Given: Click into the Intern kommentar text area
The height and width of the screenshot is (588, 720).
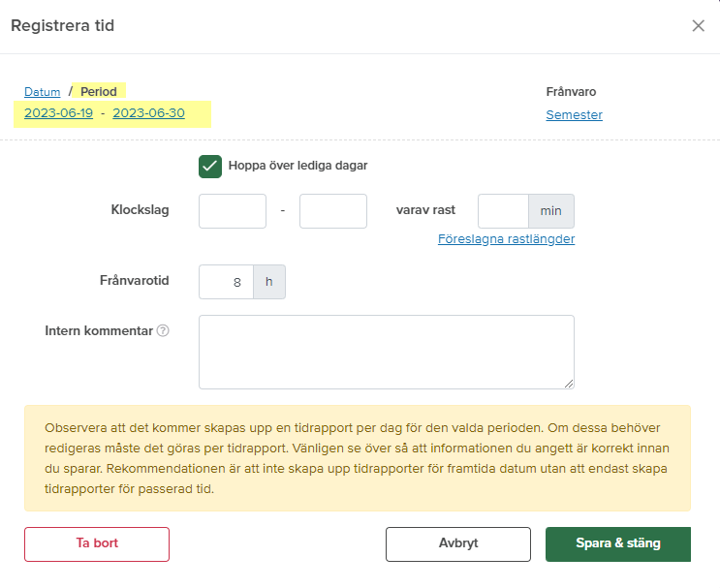Looking at the screenshot, I should (x=386, y=352).
